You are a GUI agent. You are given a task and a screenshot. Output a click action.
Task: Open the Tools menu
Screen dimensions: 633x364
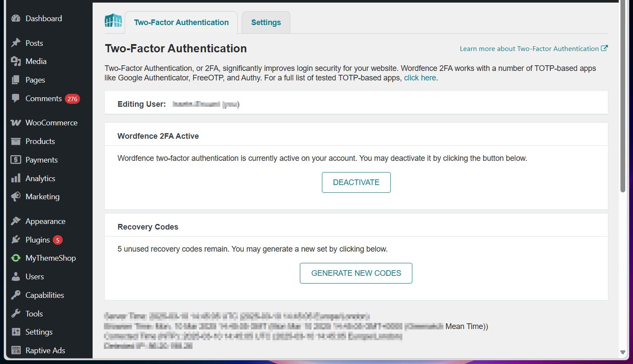click(34, 313)
